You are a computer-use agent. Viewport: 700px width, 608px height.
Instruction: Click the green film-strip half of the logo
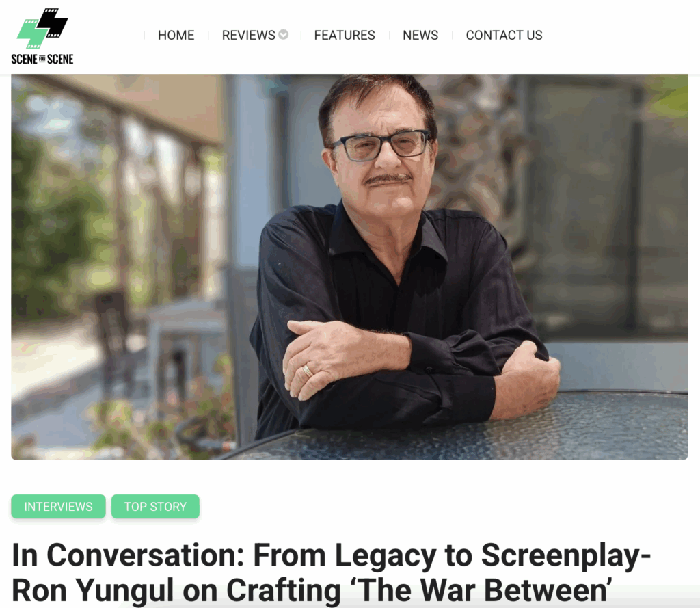[x=32, y=35]
